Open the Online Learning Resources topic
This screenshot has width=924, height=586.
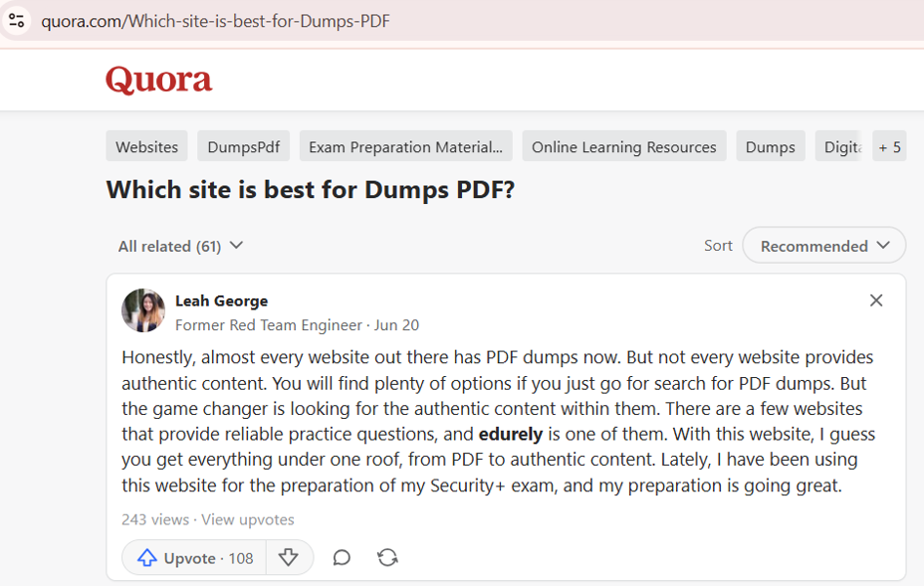point(623,146)
